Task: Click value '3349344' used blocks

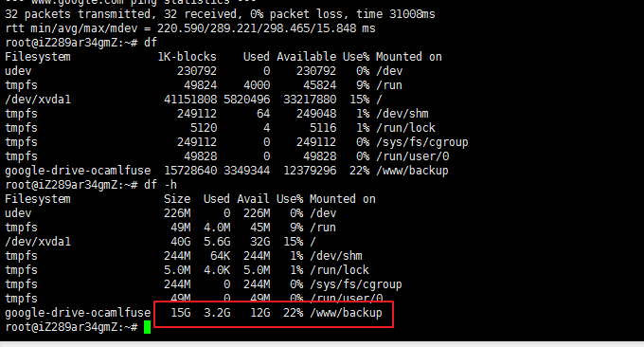Action: (247, 171)
